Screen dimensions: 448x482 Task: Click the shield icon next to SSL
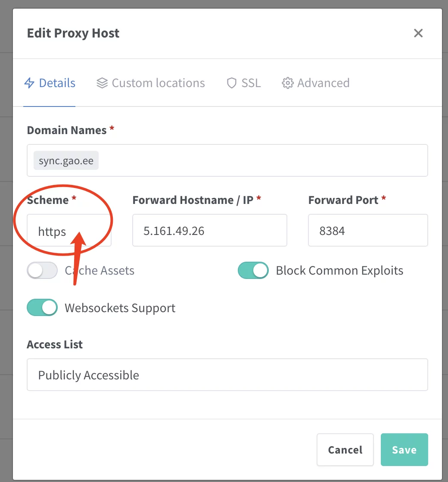pos(232,83)
